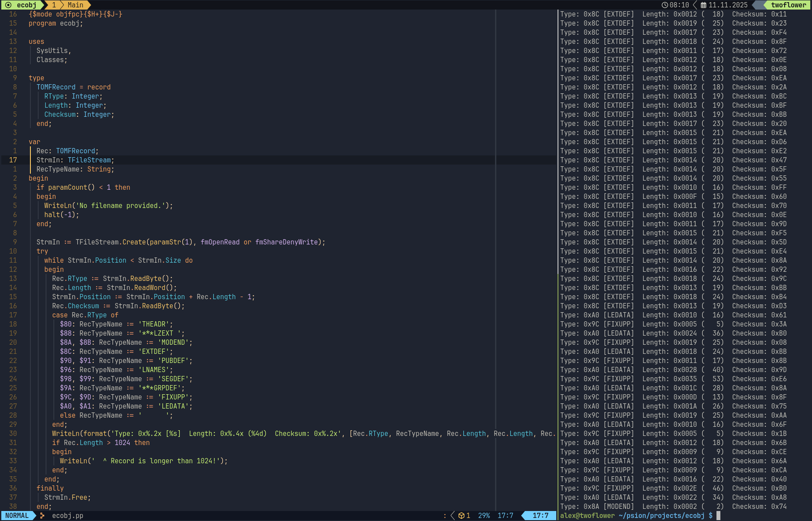This screenshot has height=521, width=812.
Task: Click the shell prompt cursor in terminal
Action: (718, 516)
